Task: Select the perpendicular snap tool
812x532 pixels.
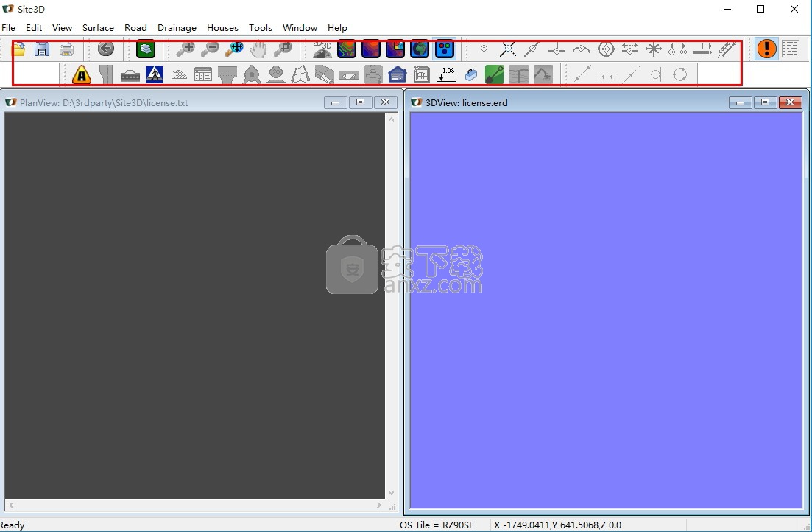Action: click(557, 49)
